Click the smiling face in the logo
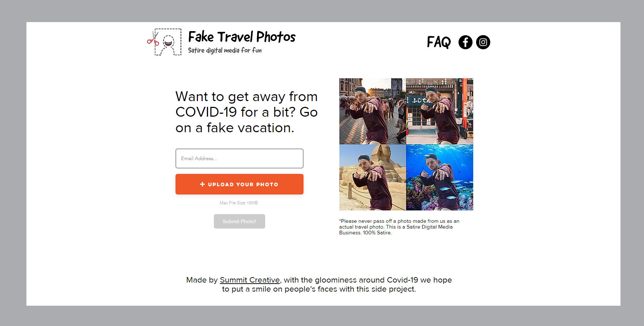Viewport: 644px width, 326px height. (168, 41)
